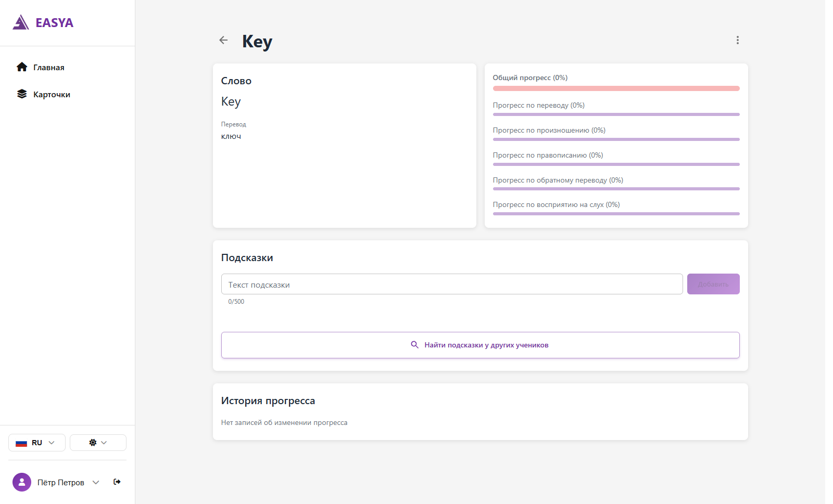The width and height of the screenshot is (833, 504).
Task: Open the three-dot options menu
Action: (737, 40)
